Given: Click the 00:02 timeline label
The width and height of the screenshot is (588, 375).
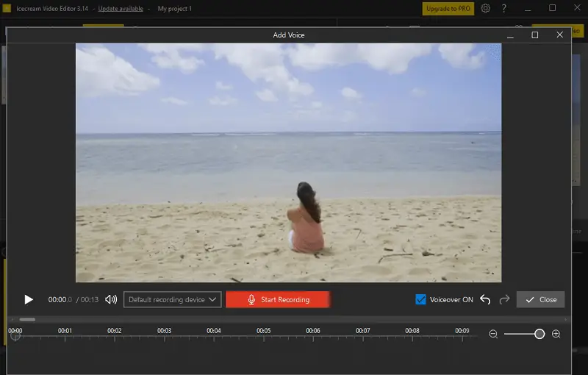Looking at the screenshot, I should click(115, 331).
